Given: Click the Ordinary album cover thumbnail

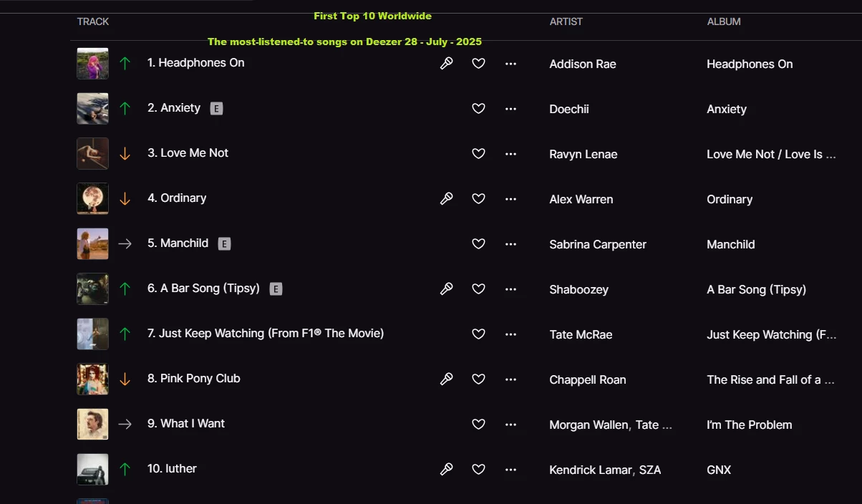Looking at the screenshot, I should click(93, 199).
